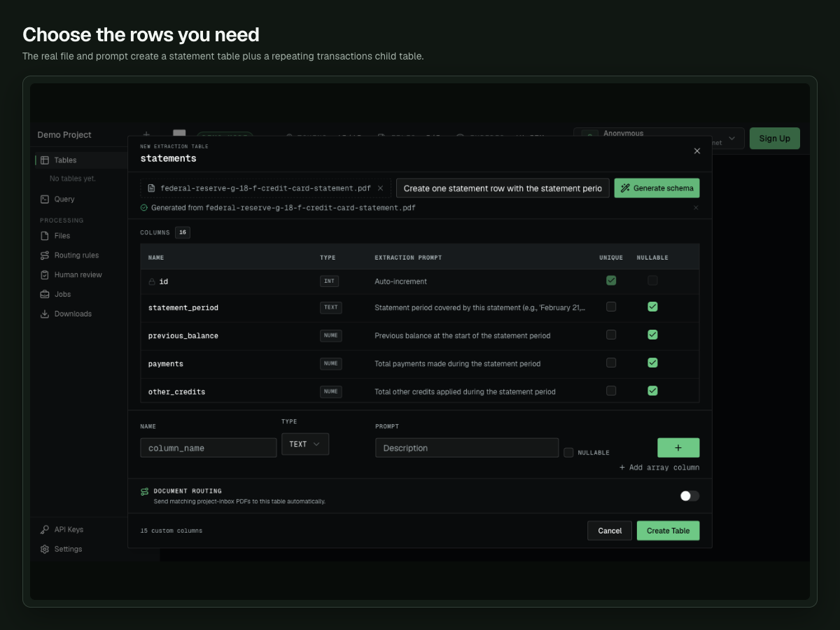Cancel the table creation
The height and width of the screenshot is (630, 840).
point(610,531)
